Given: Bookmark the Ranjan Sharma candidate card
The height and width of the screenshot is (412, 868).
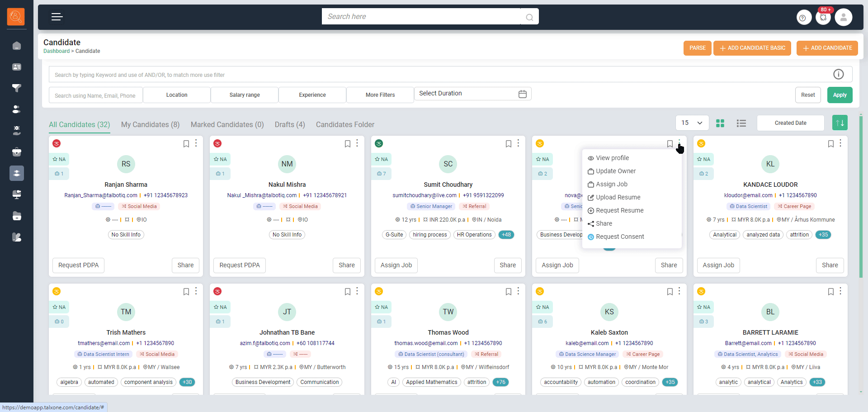Looking at the screenshot, I should (186, 144).
